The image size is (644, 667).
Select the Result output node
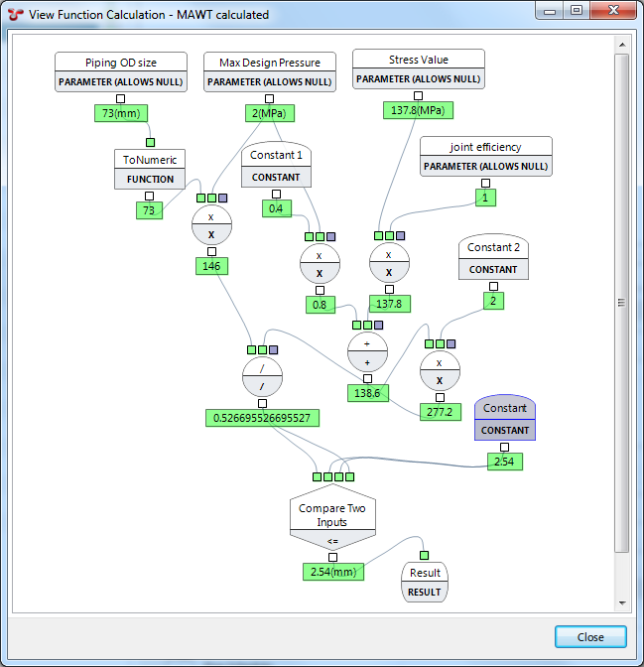425,582
